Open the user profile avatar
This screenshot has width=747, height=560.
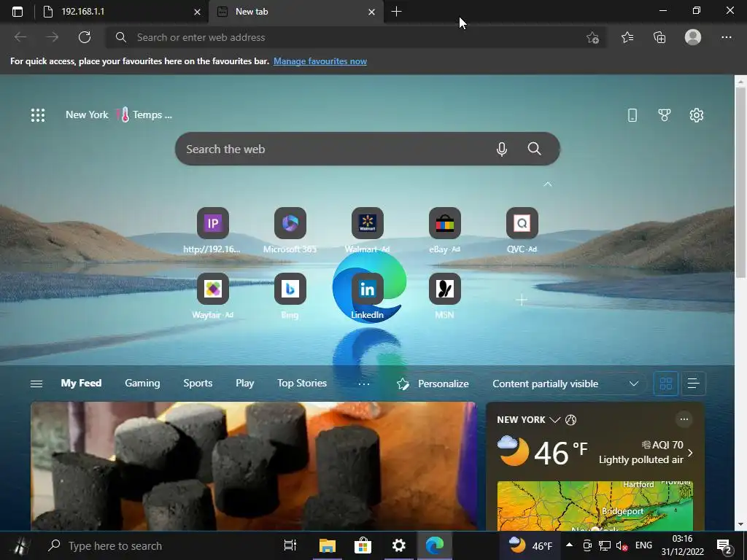[x=693, y=37]
